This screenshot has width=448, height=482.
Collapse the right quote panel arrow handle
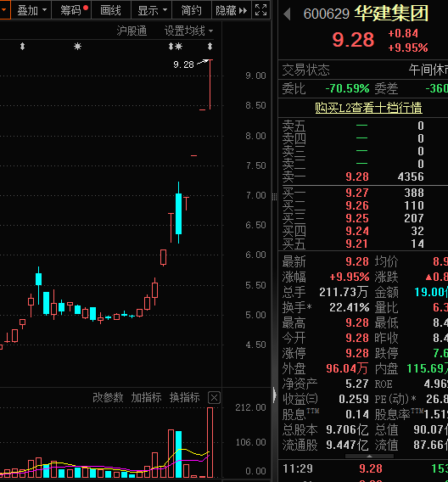pos(275,395)
